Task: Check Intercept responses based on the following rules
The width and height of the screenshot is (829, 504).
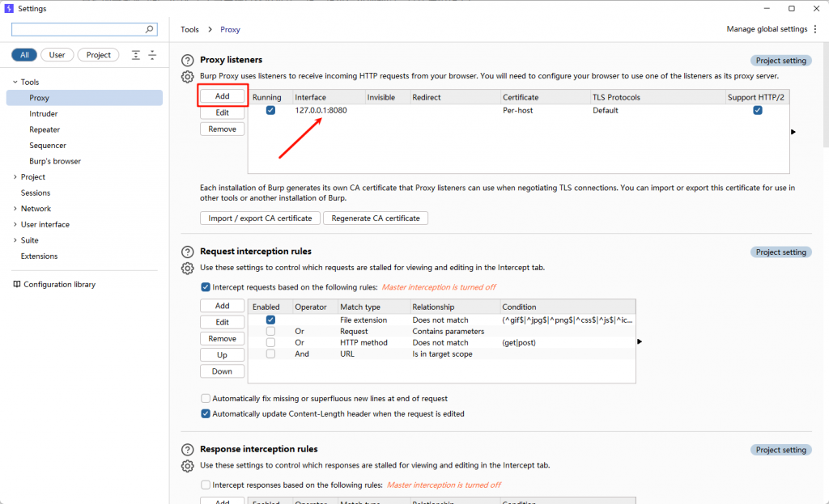Action: coord(206,485)
